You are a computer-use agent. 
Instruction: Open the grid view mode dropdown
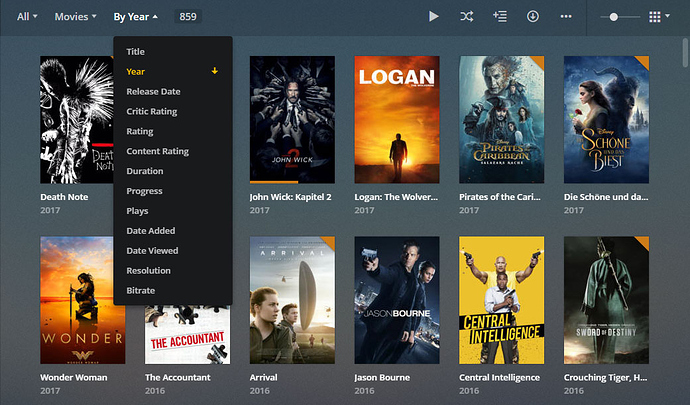[659, 17]
